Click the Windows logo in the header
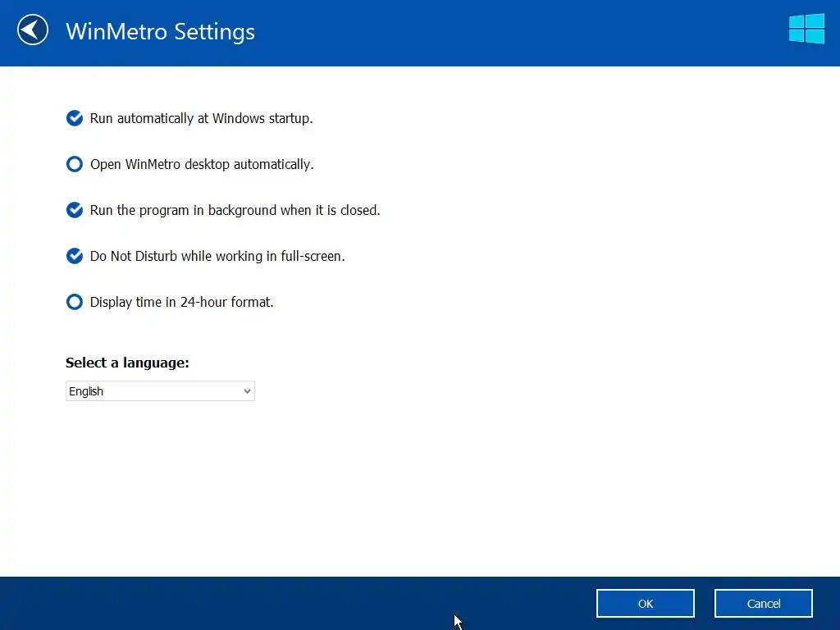Screen dimensions: 840x630 tap(806, 29)
